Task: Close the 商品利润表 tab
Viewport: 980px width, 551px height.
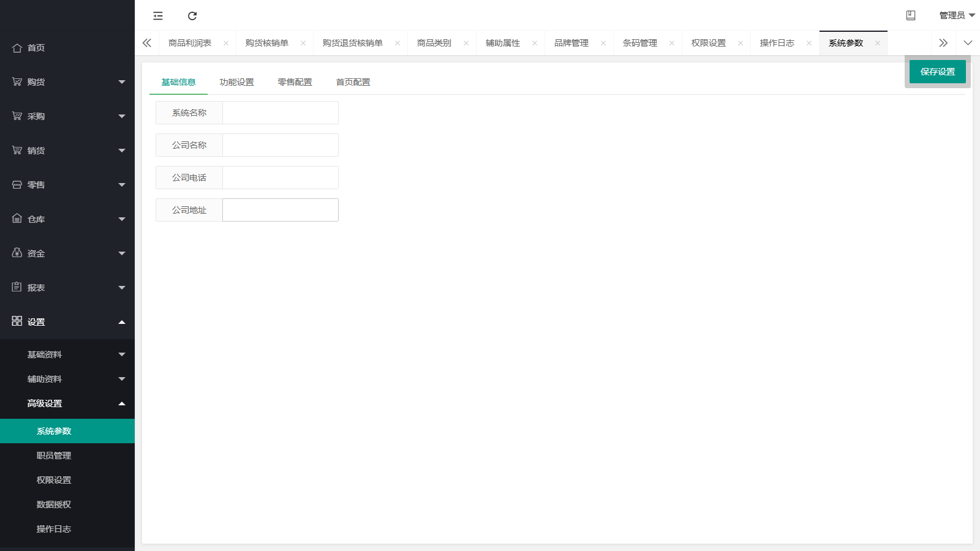Action: [226, 43]
